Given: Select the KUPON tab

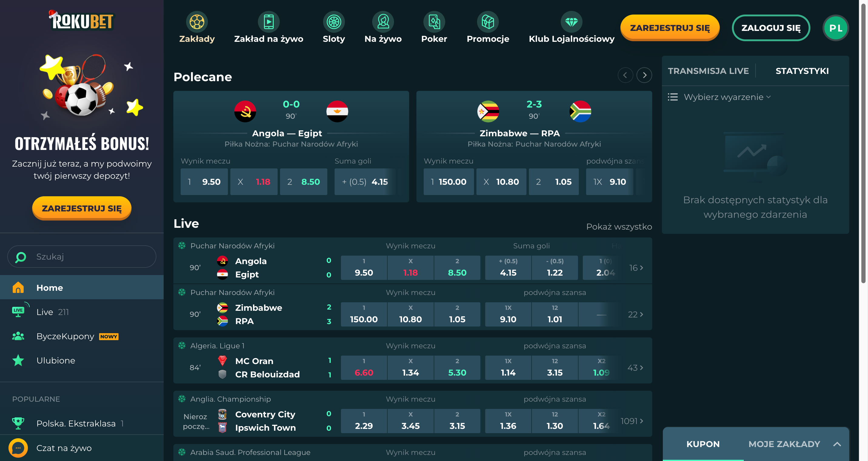Looking at the screenshot, I should pyautogui.click(x=703, y=444).
